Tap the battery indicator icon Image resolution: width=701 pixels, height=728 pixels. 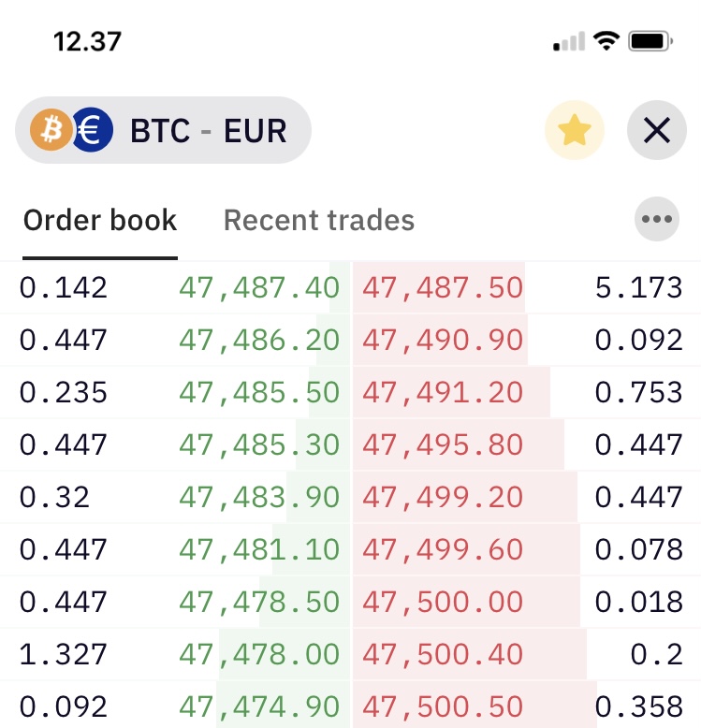tap(650, 41)
